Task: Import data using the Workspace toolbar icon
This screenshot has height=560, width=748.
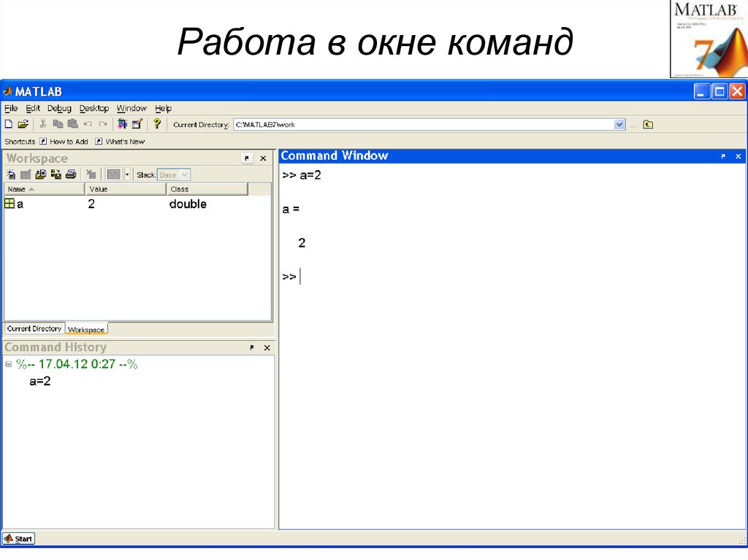Action: coord(41,174)
